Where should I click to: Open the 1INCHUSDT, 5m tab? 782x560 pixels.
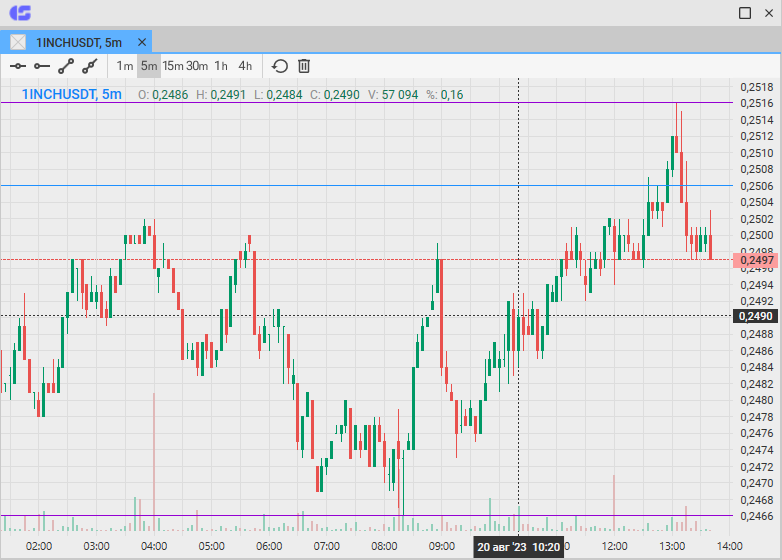click(78, 42)
